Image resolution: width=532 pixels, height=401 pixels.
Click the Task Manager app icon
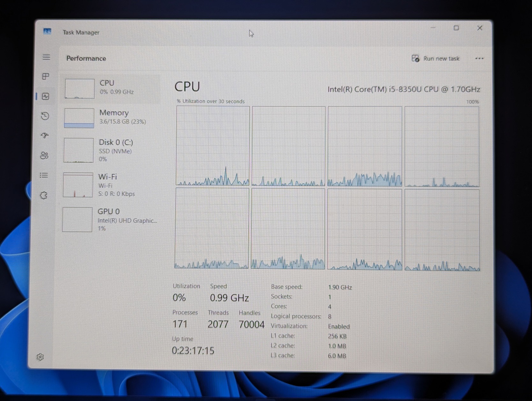tap(47, 31)
